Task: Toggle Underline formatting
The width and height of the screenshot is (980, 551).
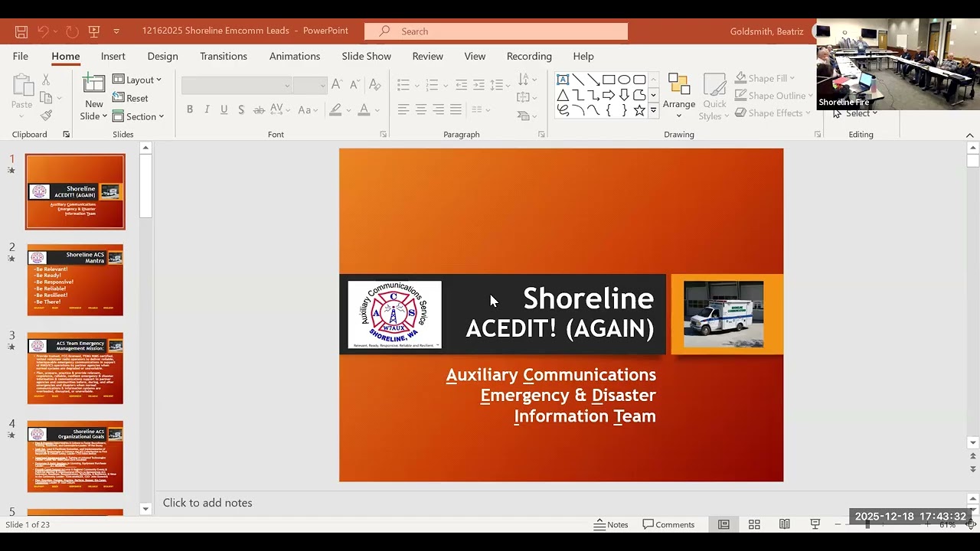Action: 224,109
